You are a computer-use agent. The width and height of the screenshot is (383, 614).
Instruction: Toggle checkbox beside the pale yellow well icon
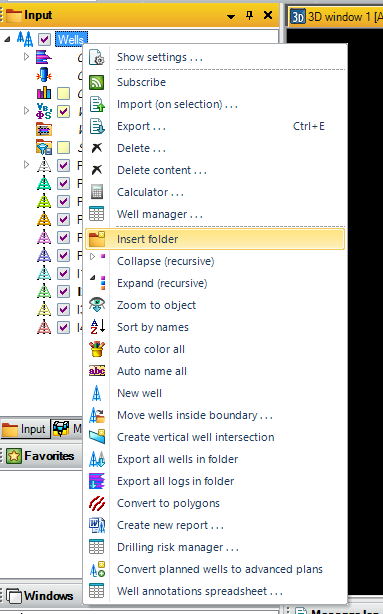point(63,309)
